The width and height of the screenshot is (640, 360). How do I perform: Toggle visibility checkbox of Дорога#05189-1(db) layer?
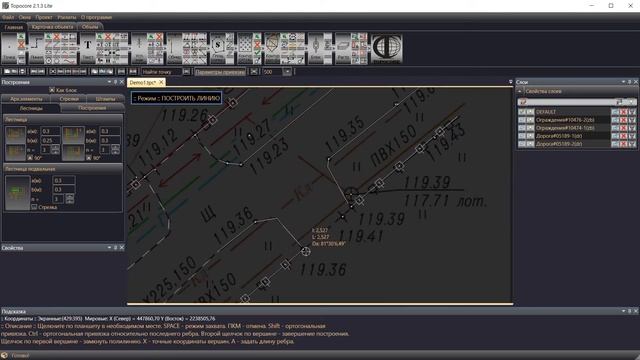coord(522,136)
